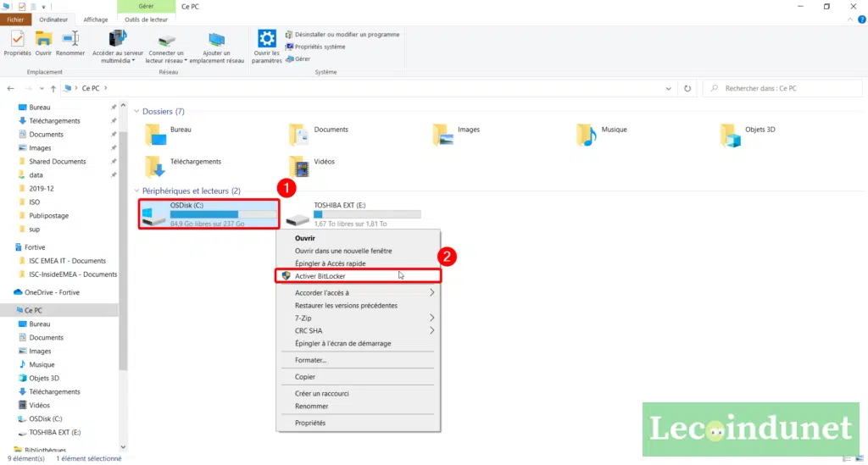Open Accéder au serveur multimédia
This screenshot has height=465, width=868.
coord(117,47)
